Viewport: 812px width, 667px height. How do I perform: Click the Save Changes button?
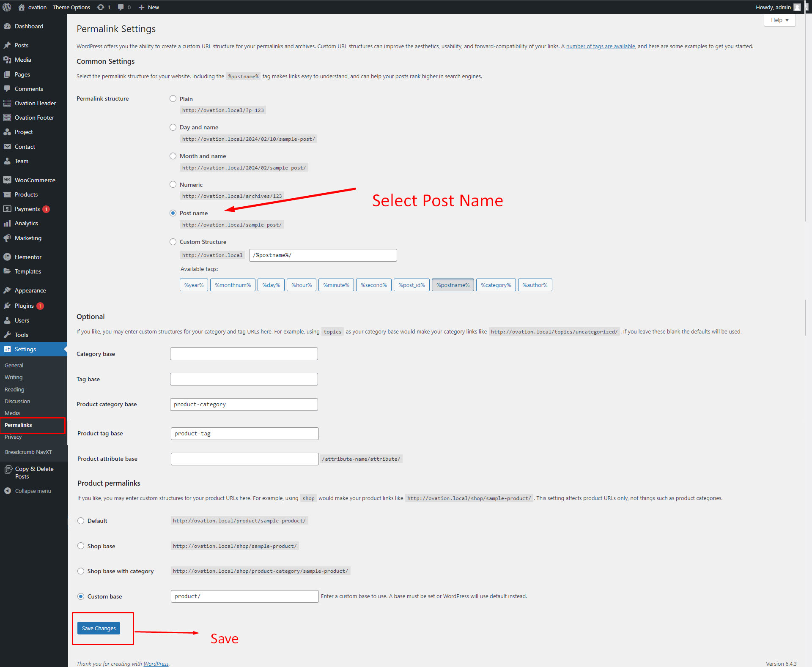pos(99,628)
